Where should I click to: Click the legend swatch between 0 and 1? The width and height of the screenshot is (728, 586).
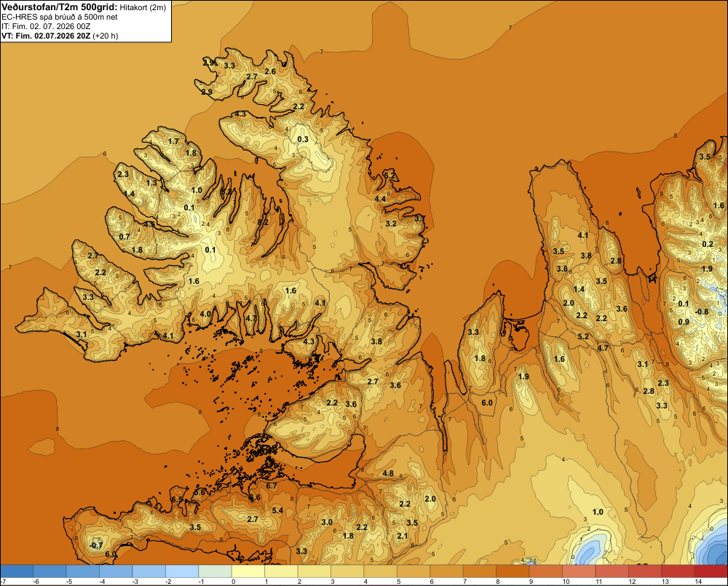click(x=248, y=571)
